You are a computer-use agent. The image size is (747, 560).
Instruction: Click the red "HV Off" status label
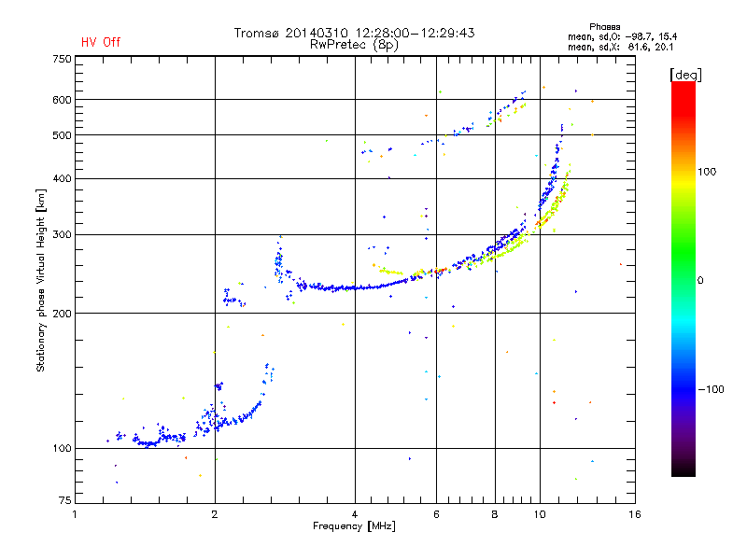click(x=101, y=42)
